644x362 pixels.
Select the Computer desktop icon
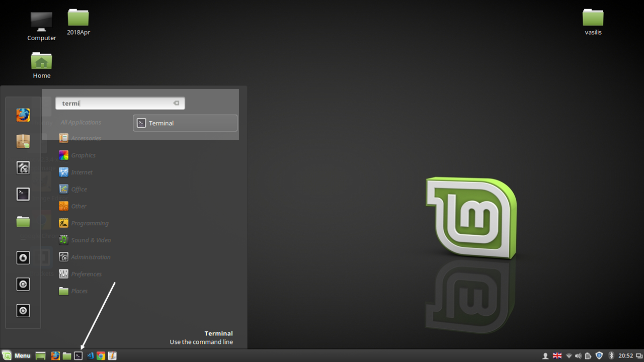41,26
